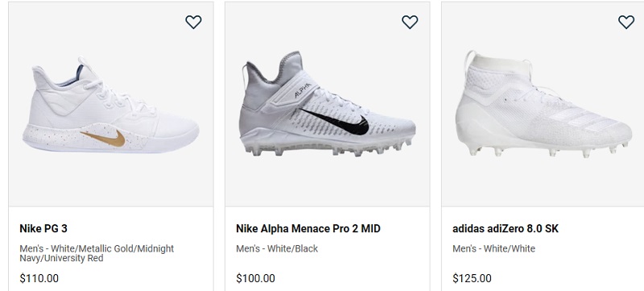Select the $125.00 price label
Viewport: 644px width, 291px height.
(x=472, y=278)
